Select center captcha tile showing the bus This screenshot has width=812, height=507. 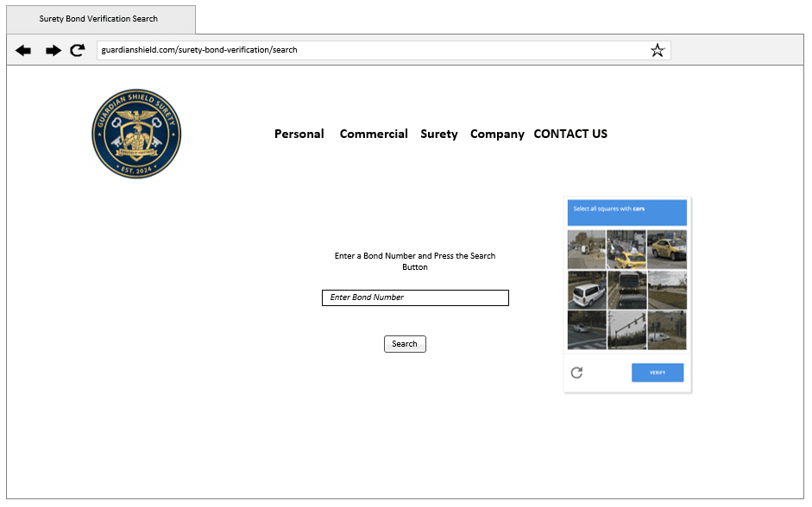(626, 290)
